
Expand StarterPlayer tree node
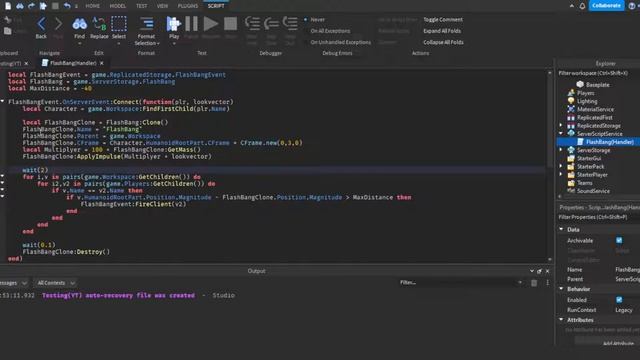pos(561,174)
